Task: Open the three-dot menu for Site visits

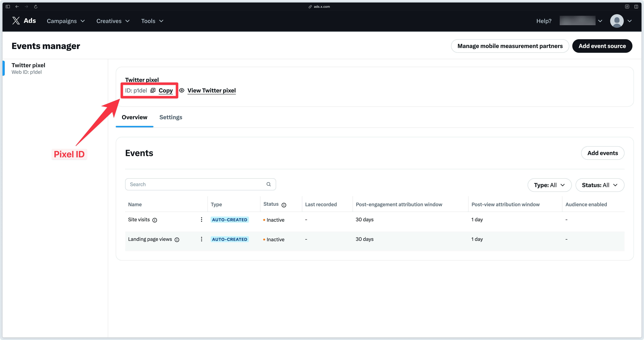Action: point(202,220)
